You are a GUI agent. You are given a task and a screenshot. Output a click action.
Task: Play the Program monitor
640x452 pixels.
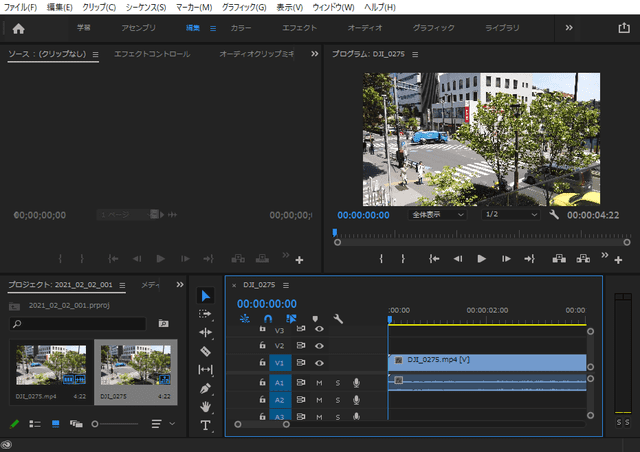pyautogui.click(x=482, y=258)
